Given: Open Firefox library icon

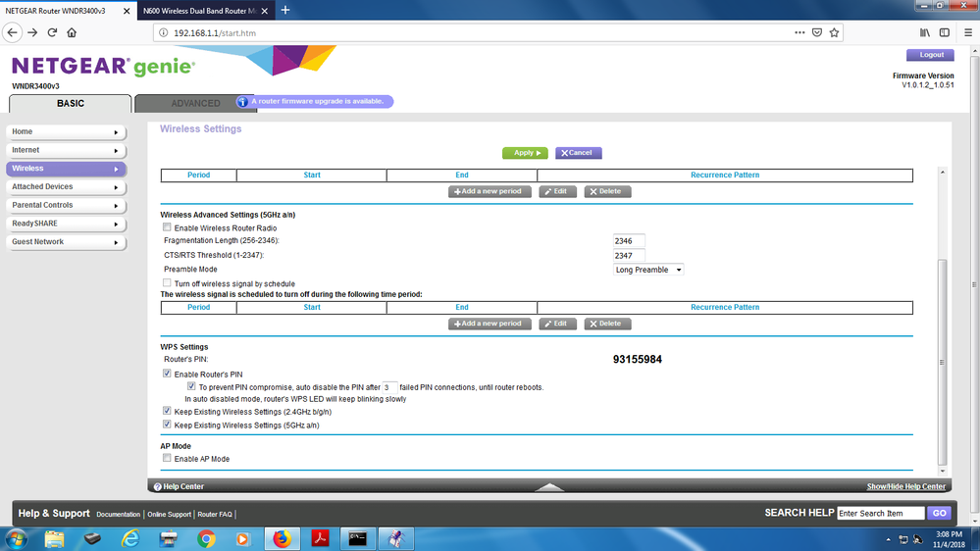Looking at the screenshot, I should (x=924, y=32).
